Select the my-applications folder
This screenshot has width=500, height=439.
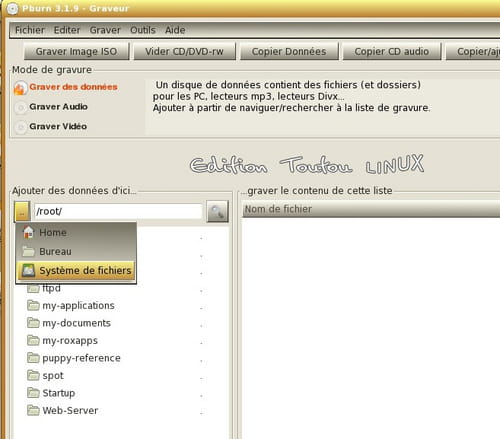(78, 305)
